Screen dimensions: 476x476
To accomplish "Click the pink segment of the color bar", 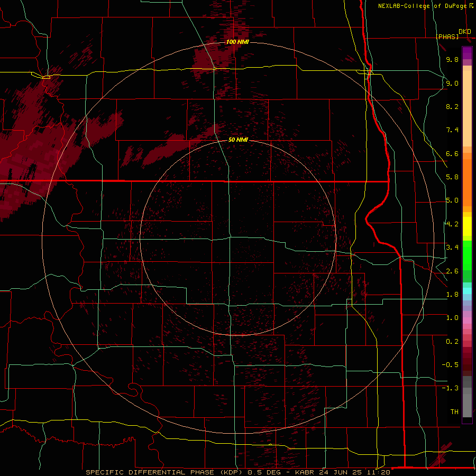I will point(467,321).
